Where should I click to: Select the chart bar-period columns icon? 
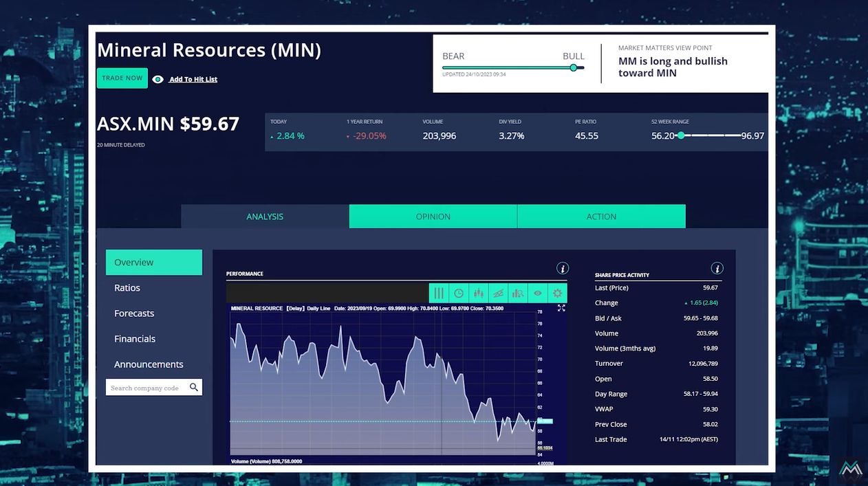tap(439, 294)
